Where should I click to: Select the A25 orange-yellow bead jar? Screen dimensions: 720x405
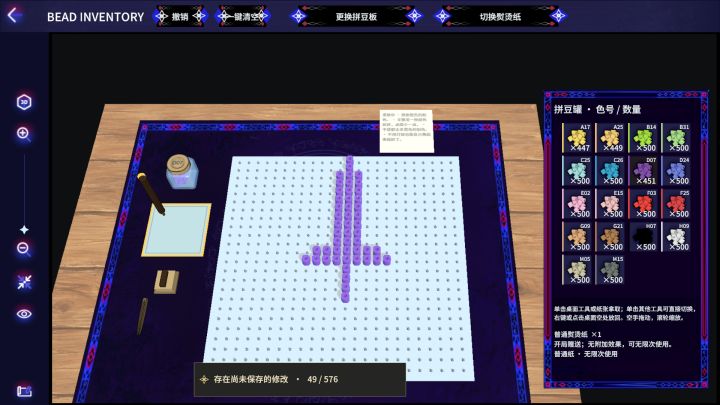[x=610, y=138]
